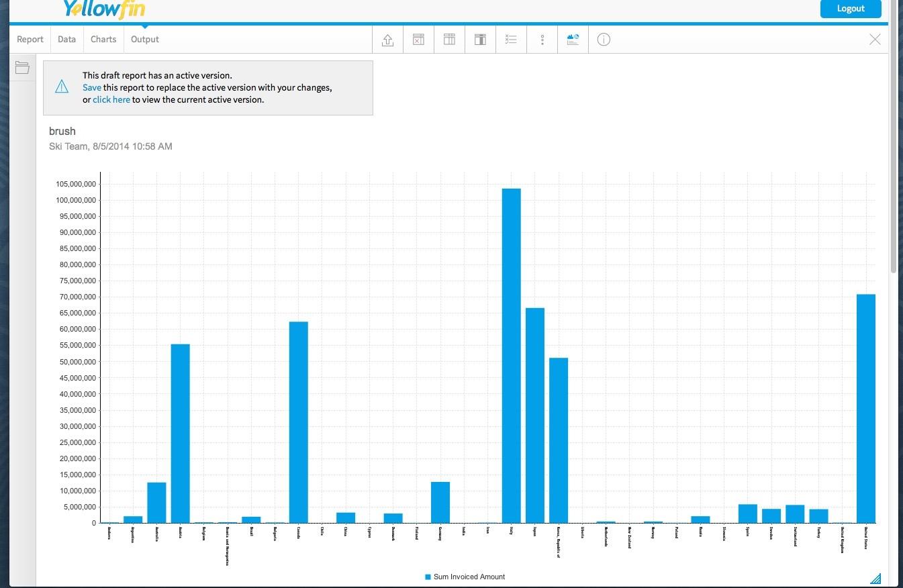
Task: Switch to the Report tab
Action: pyautogui.click(x=30, y=40)
